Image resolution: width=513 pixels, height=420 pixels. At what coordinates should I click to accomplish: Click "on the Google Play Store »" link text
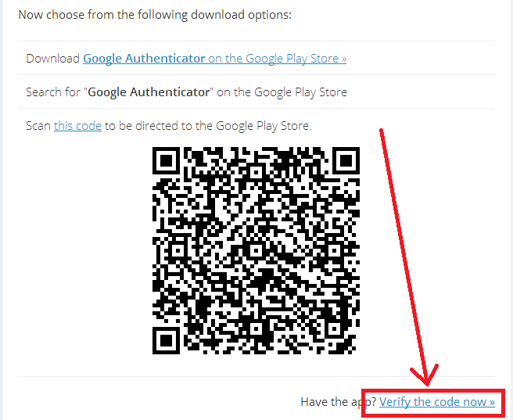coord(277,59)
